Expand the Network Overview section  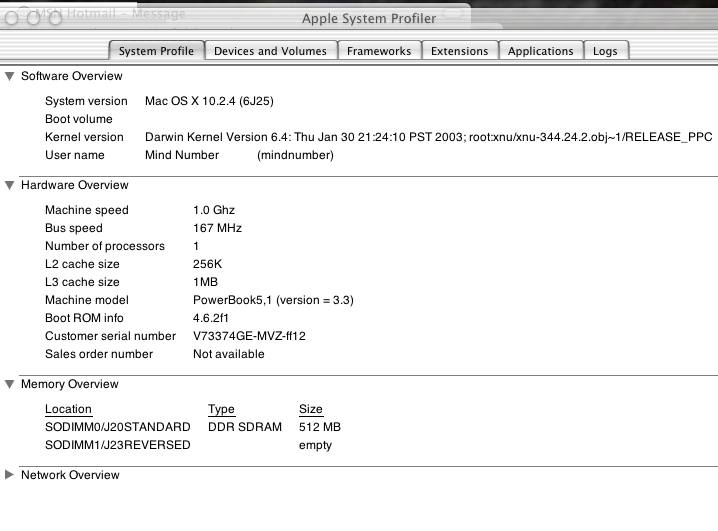tap(10, 475)
